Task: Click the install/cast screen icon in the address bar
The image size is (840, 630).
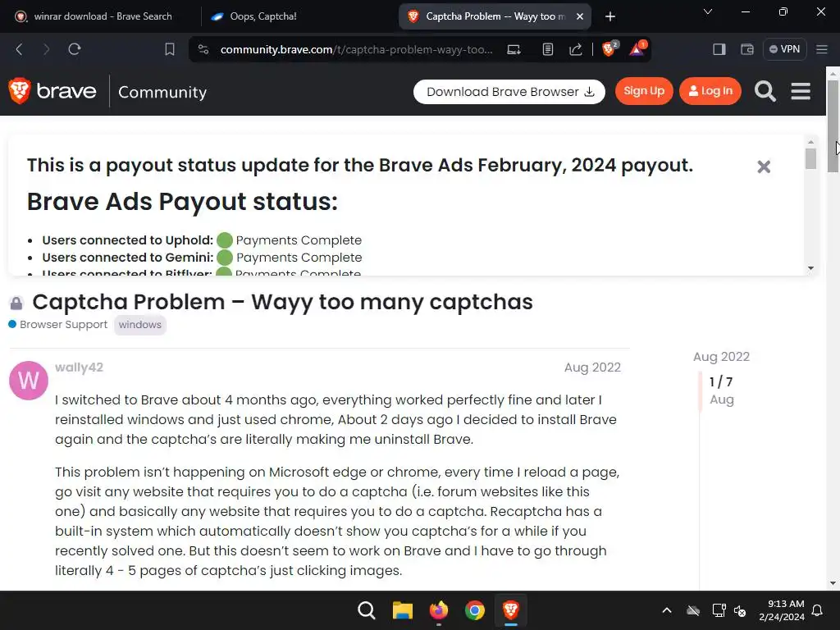Action: coord(514,49)
